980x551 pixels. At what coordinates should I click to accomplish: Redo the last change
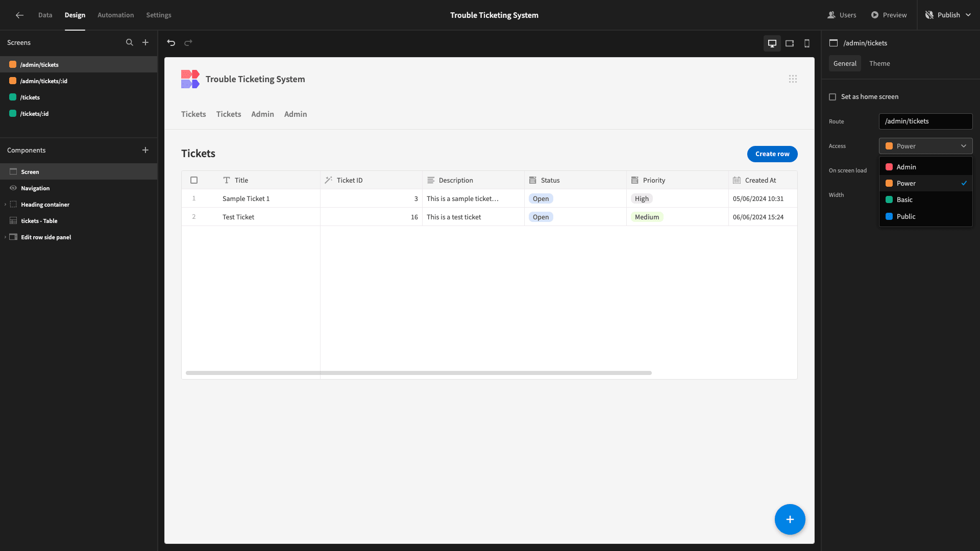pyautogui.click(x=188, y=43)
